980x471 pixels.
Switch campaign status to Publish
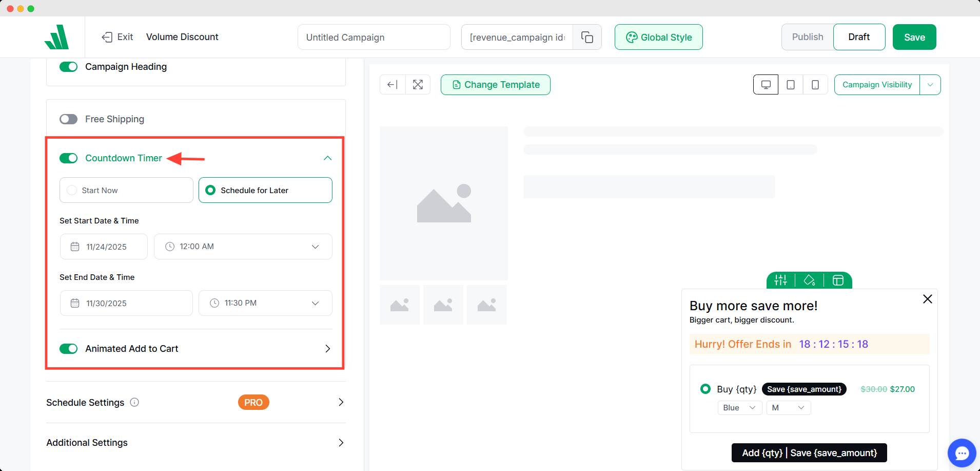[x=807, y=37]
